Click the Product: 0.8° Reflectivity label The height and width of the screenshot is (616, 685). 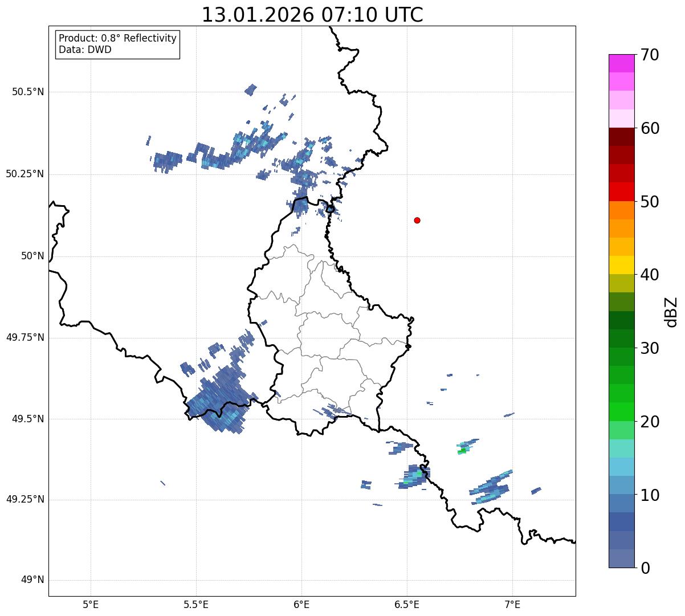(x=118, y=38)
